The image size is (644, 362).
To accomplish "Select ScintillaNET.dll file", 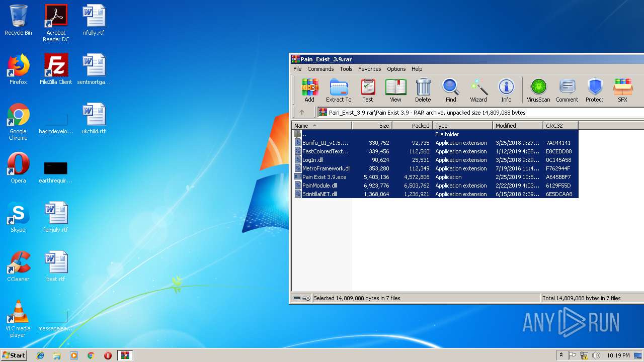I will (435, 194).
